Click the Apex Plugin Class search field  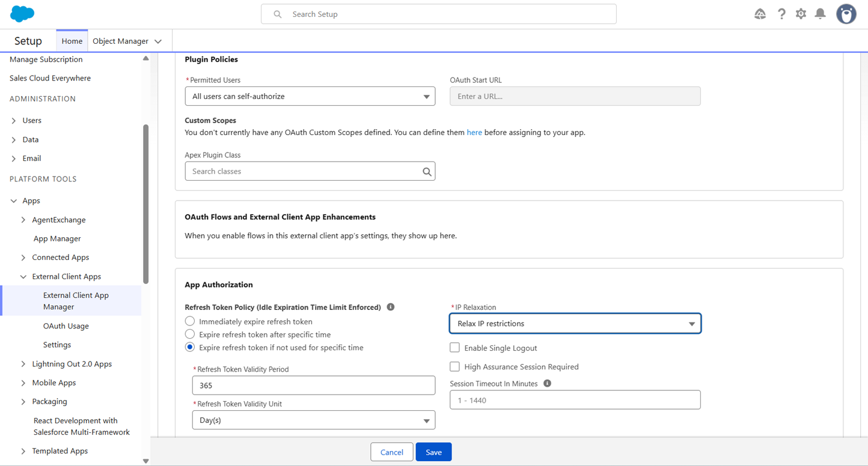click(x=310, y=171)
